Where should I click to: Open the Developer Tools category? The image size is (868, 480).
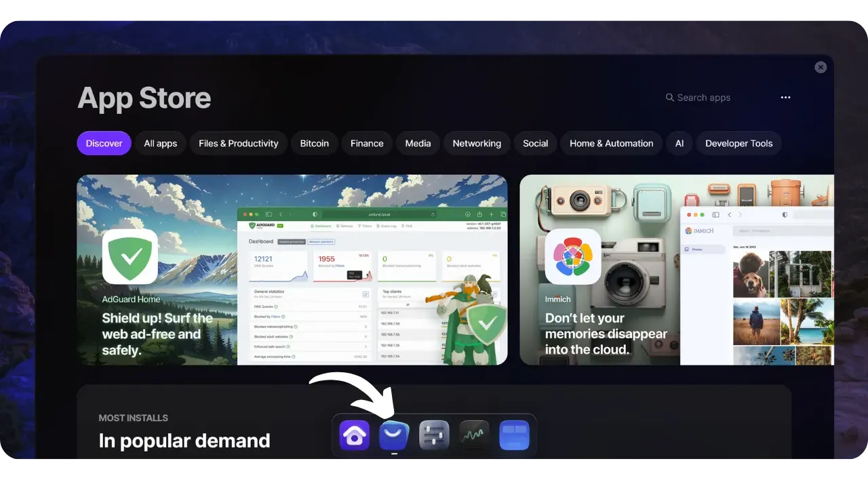click(738, 143)
